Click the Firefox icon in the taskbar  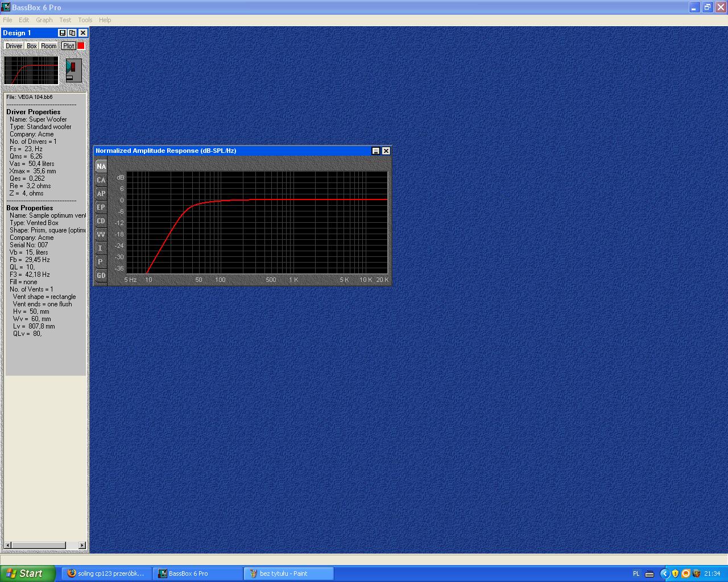[x=71, y=573]
